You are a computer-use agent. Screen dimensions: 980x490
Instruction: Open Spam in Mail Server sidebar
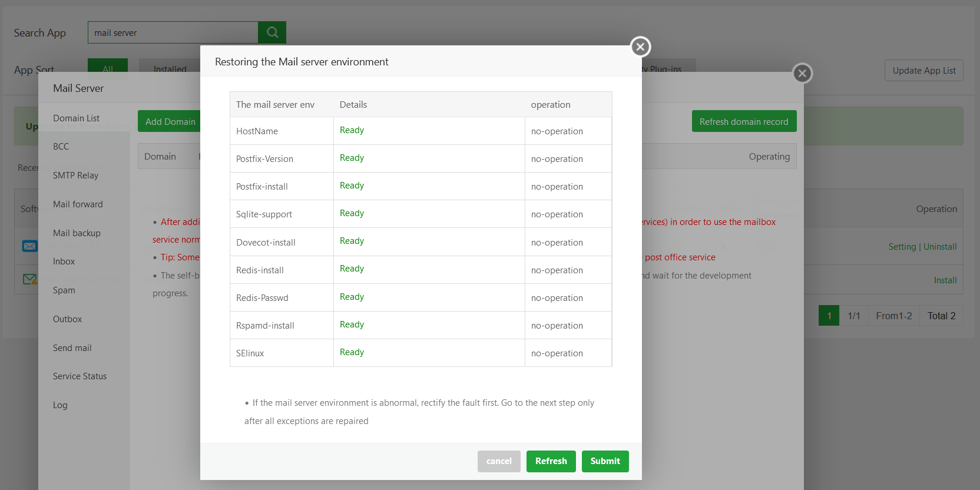[x=64, y=290]
